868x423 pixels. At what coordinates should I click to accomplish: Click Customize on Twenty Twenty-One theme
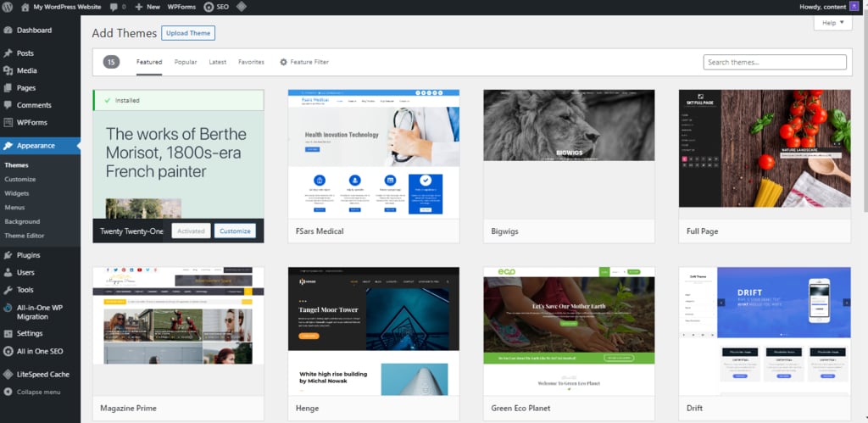(235, 231)
